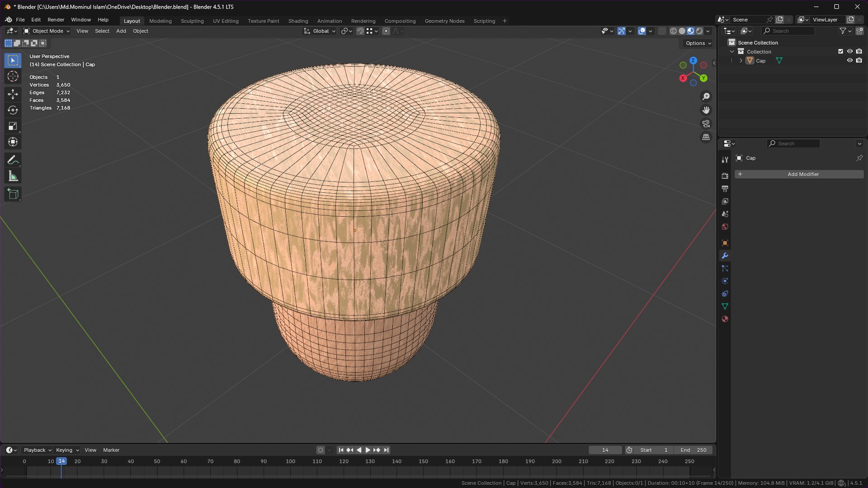This screenshot has height=488, width=868.
Task: Open the Output properties tab
Action: (725, 188)
